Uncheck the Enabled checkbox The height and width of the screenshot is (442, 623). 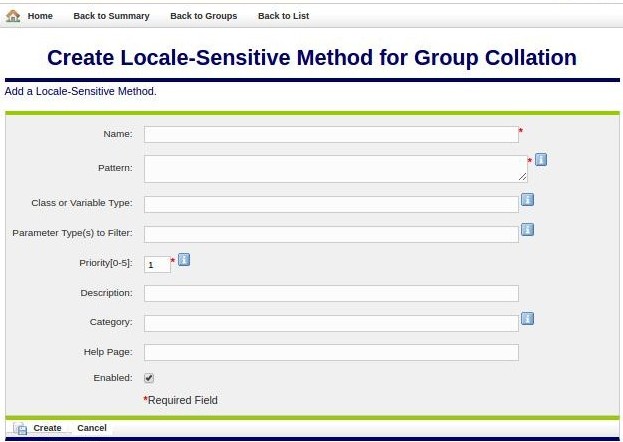pyautogui.click(x=149, y=378)
